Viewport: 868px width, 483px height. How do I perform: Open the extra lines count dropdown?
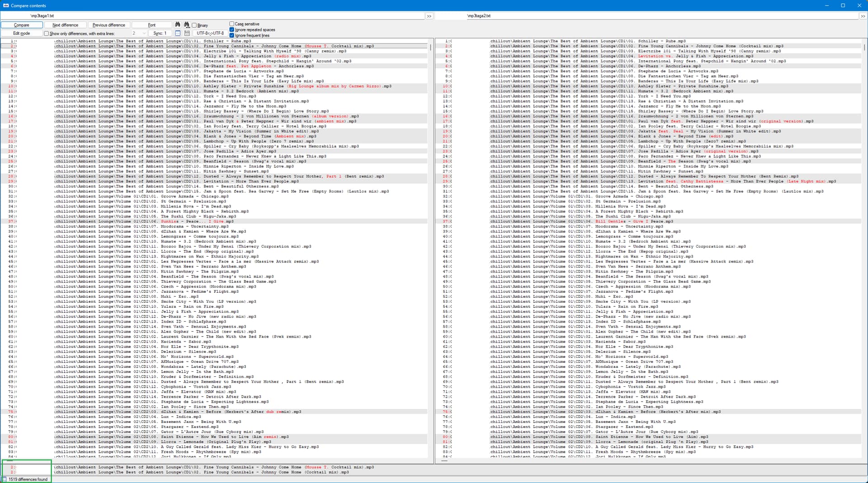click(144, 33)
